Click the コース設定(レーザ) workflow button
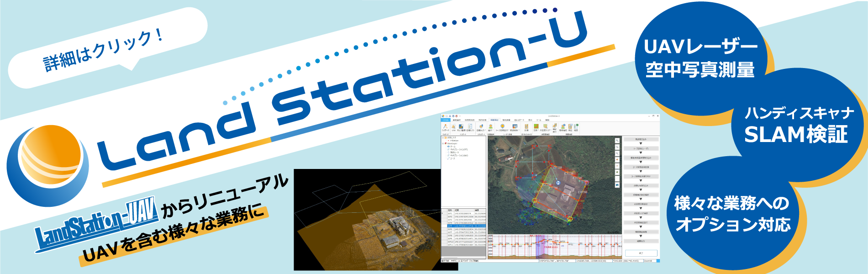 click(x=641, y=148)
